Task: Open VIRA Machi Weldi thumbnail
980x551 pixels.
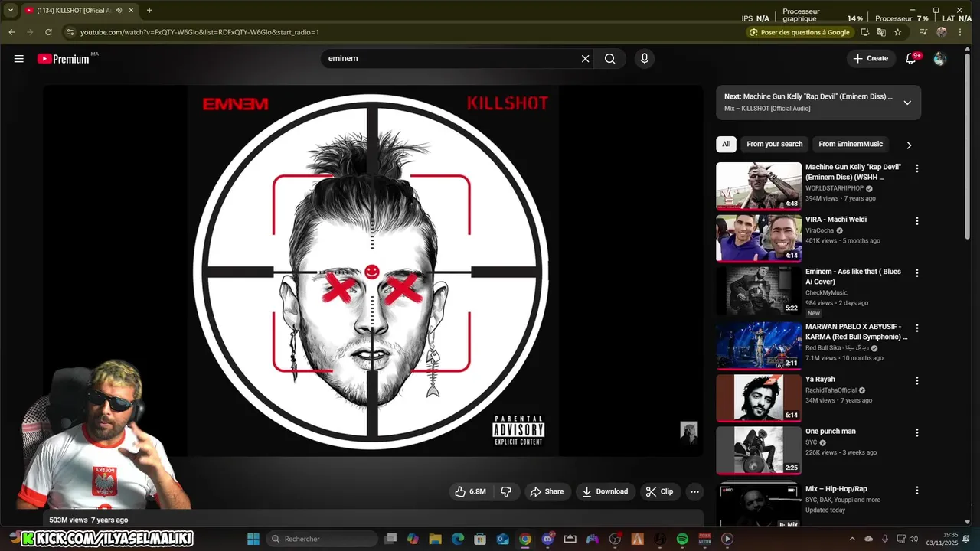Action: 759,238
